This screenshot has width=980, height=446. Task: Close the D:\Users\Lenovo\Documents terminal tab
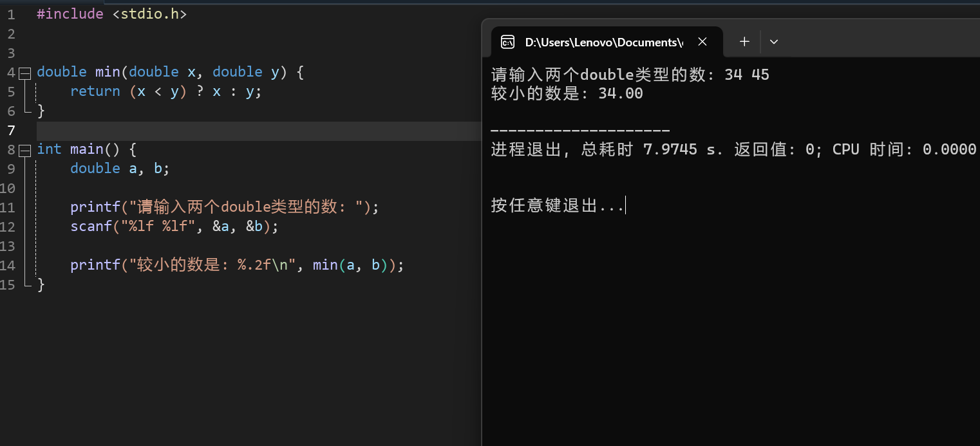(x=702, y=41)
